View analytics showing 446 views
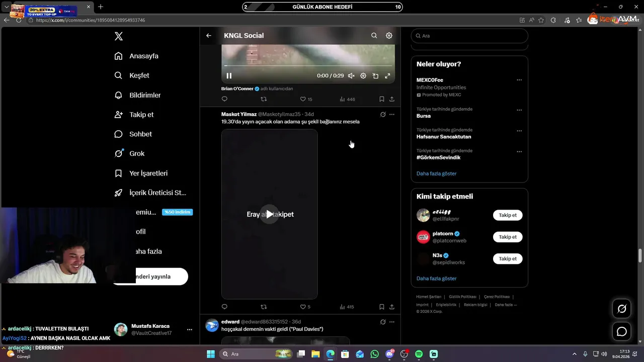Image resolution: width=644 pixels, height=362 pixels. (x=347, y=99)
